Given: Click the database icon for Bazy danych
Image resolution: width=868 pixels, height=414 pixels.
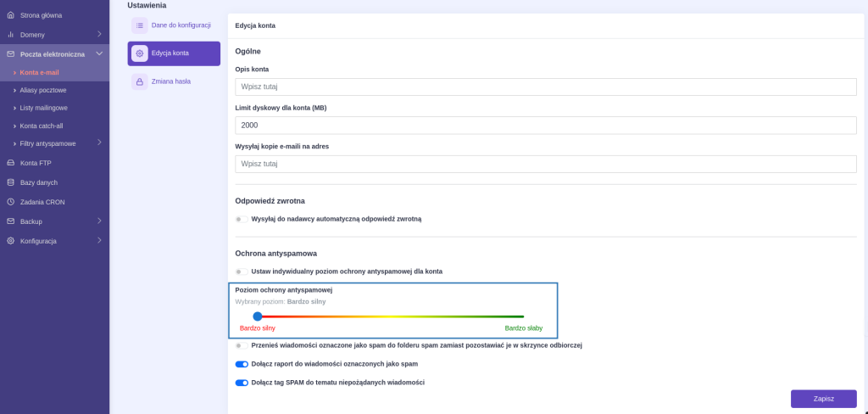Looking at the screenshot, I should coord(10,182).
